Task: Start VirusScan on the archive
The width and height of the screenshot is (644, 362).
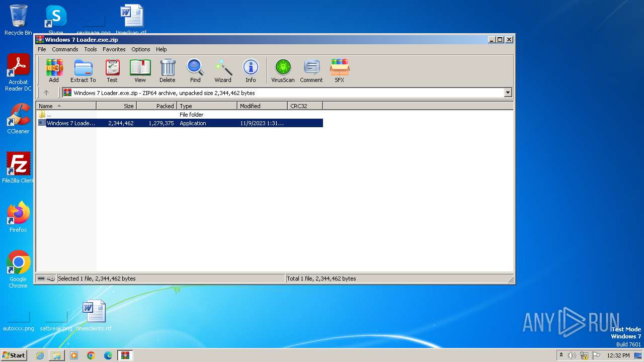Action: point(283,71)
